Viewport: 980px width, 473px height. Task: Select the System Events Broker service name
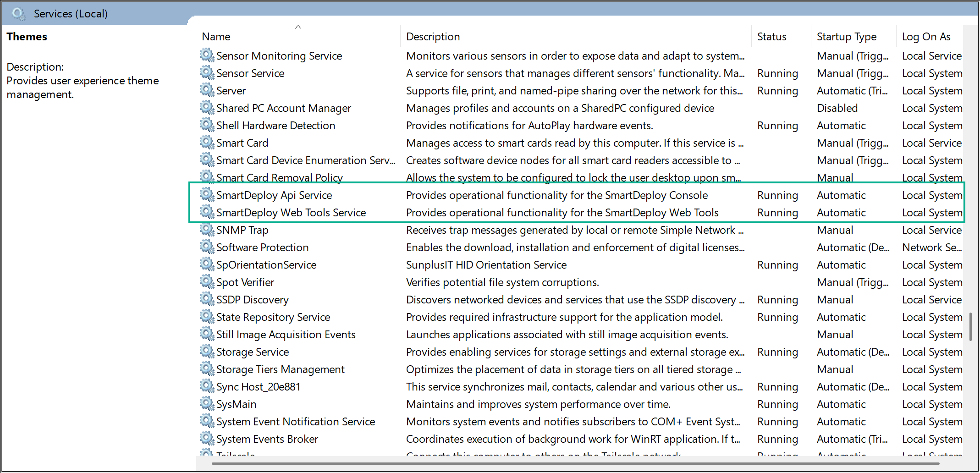tap(267, 439)
